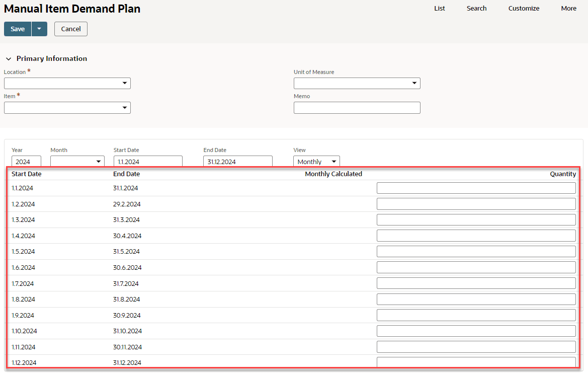The width and height of the screenshot is (588, 374).
Task: Click Quantity field for row 1.6.2024
Action: (x=476, y=267)
